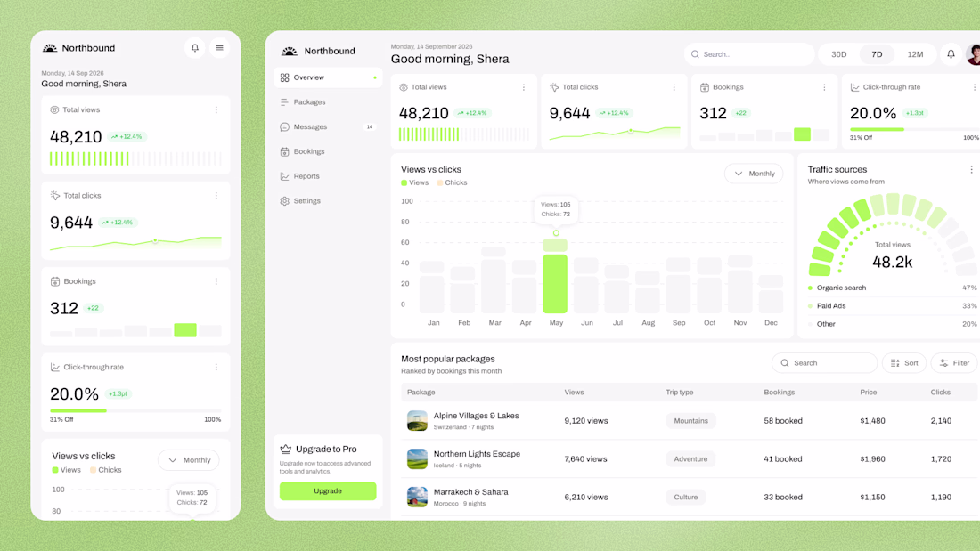Click calendar icon beside desktop Bookings title
This screenshot has width=980, height=551.
(x=705, y=87)
